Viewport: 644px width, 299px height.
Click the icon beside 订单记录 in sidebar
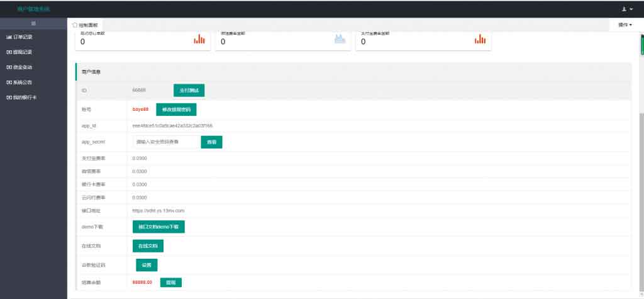9,37
